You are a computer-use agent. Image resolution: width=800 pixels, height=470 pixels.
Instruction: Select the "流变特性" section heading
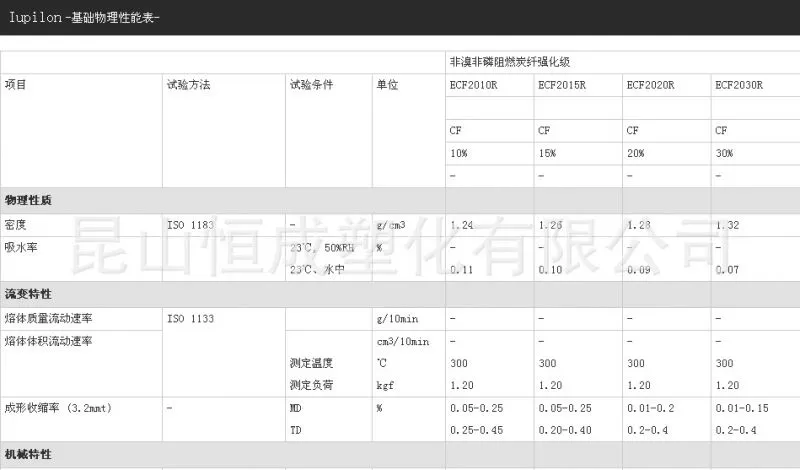coord(28,294)
